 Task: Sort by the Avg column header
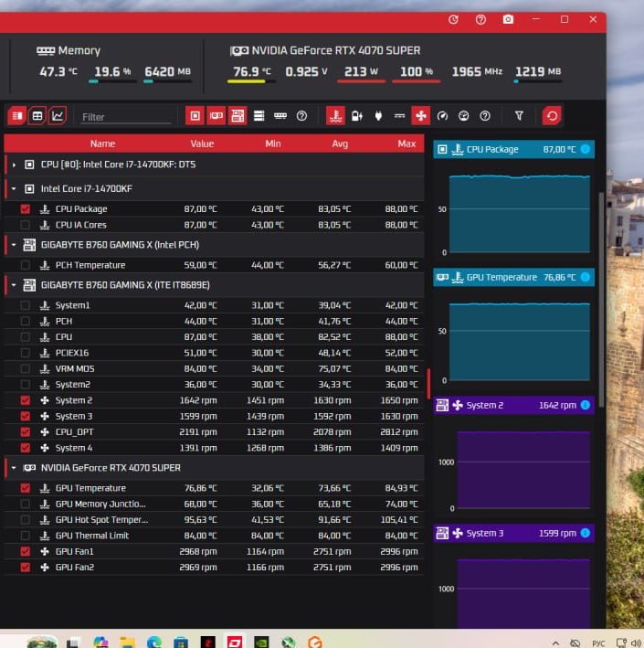coord(340,143)
